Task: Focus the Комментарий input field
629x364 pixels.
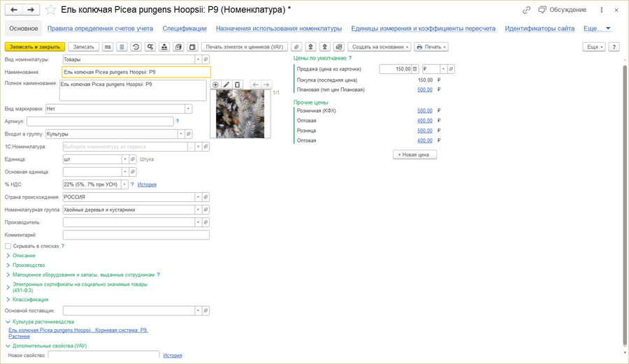Action: [136, 235]
